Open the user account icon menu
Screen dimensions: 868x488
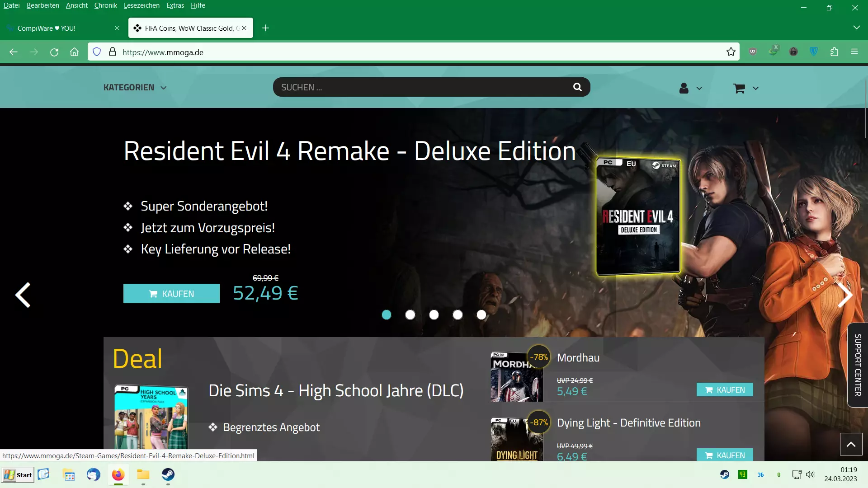click(x=684, y=88)
